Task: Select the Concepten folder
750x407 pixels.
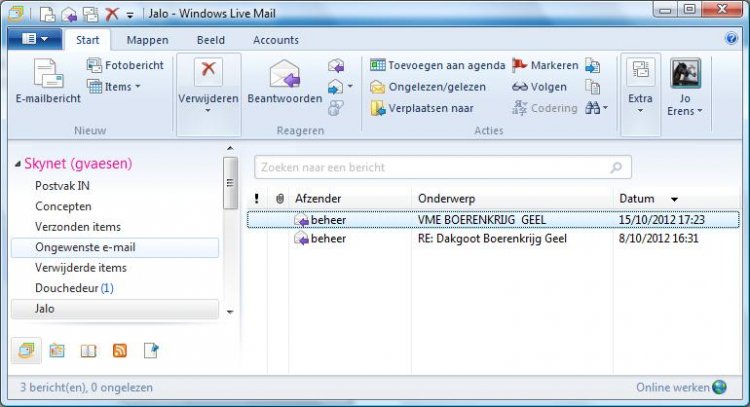Action: (x=63, y=207)
